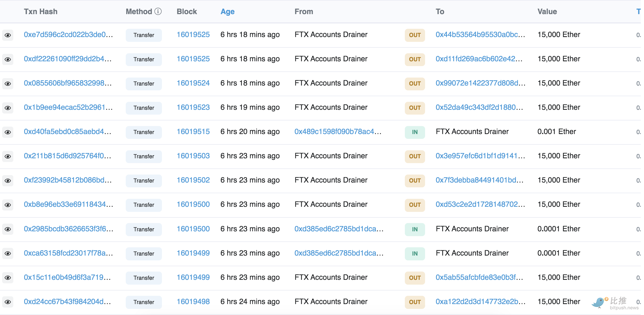This screenshot has width=644, height=315.
Task: Open sender address 0x489c1598f090b78ac4
Action: [338, 132]
